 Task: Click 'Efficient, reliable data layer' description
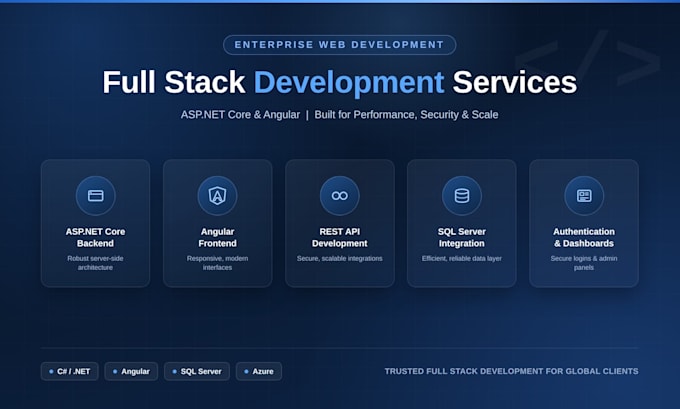462,258
